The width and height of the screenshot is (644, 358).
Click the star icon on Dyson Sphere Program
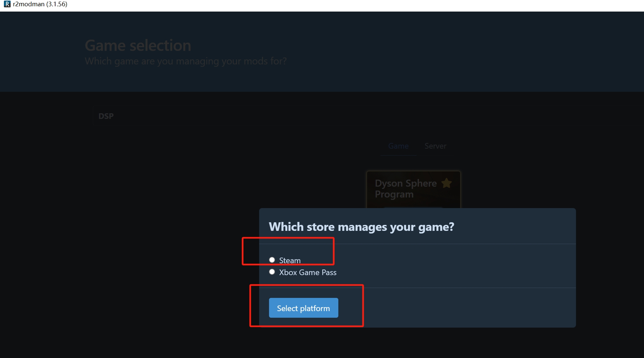click(x=447, y=183)
